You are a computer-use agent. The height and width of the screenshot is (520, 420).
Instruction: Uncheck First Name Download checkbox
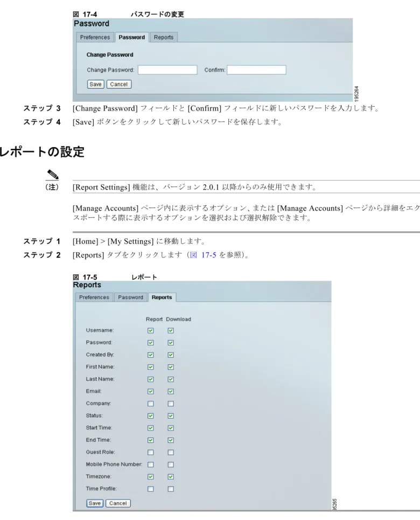(x=171, y=367)
